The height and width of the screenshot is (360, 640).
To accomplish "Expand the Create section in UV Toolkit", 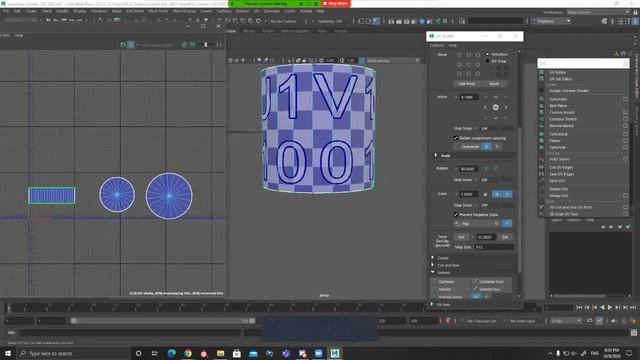I will click(433, 258).
